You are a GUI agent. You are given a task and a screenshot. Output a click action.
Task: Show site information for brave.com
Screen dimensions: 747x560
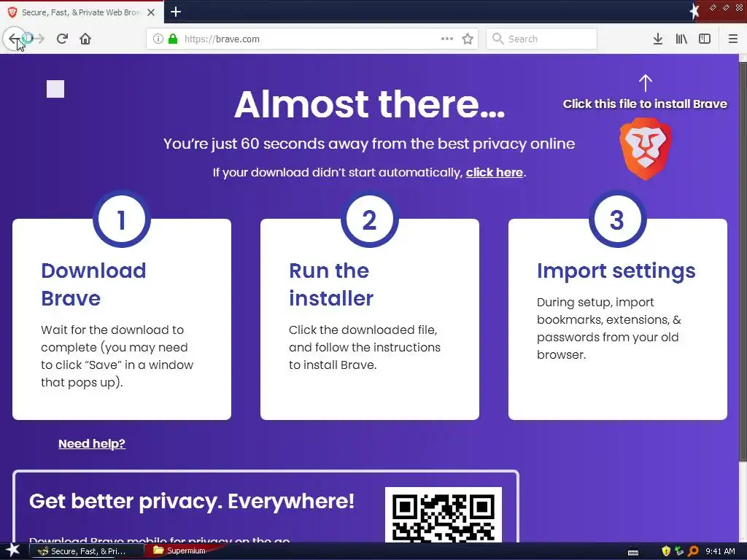158,39
